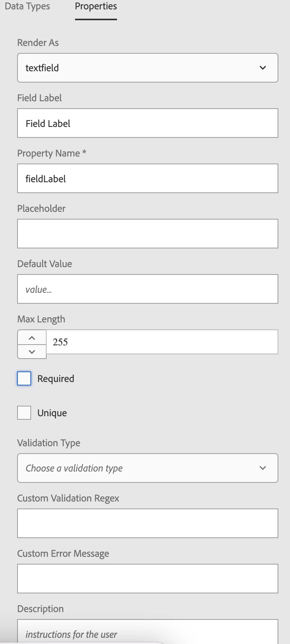
Task: Focus the Property Name field
Action: click(148, 179)
